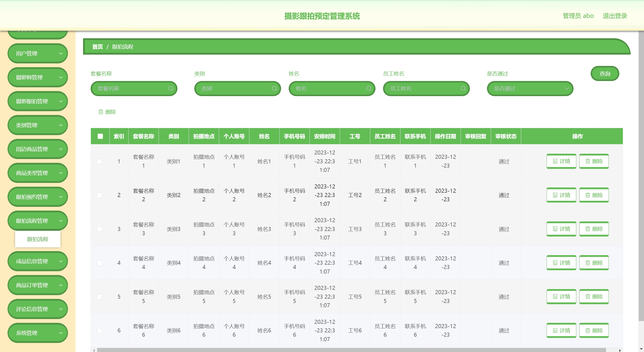Click 详情 document icon in row 1
This screenshot has height=352, width=644.
(x=555, y=161)
